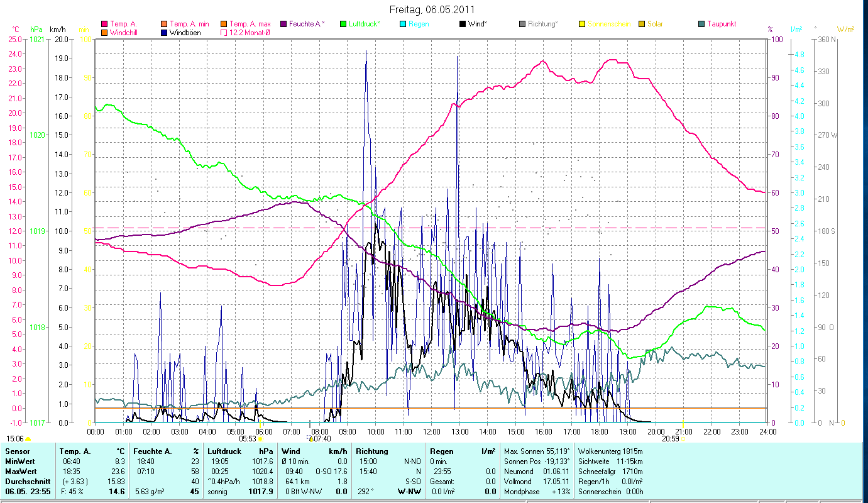Image resolution: width=868 pixels, height=503 pixels.
Task: Select the black Wind* legend square
Action: click(x=462, y=24)
